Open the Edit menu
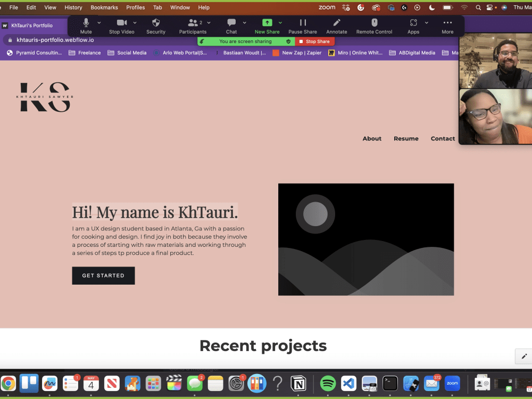Image resolution: width=532 pixels, height=399 pixels. click(x=31, y=7)
